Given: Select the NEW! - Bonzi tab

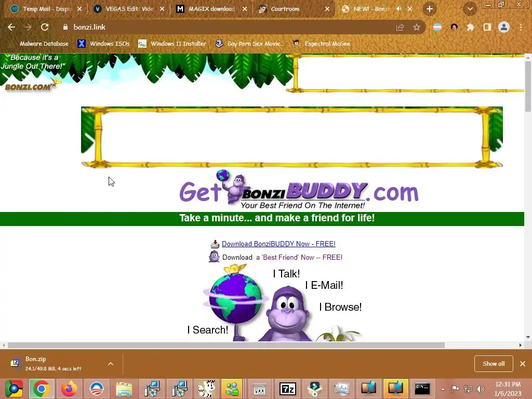Looking at the screenshot, I should coord(370,9).
